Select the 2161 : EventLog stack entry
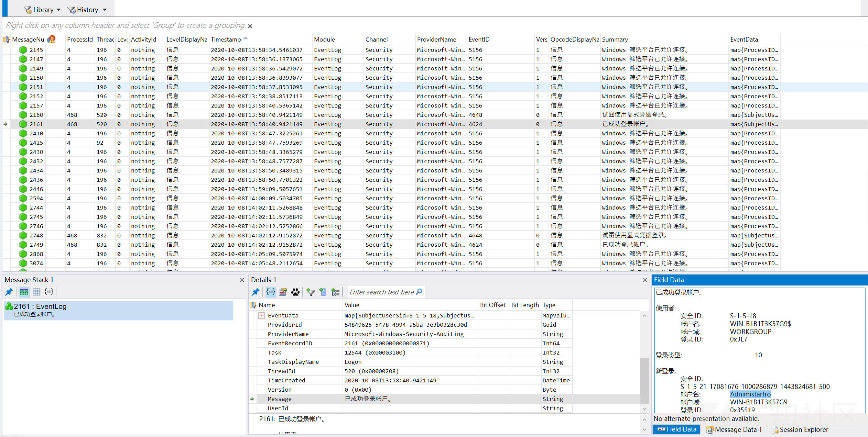Image resolution: width=868 pixels, height=437 pixels. click(119, 310)
